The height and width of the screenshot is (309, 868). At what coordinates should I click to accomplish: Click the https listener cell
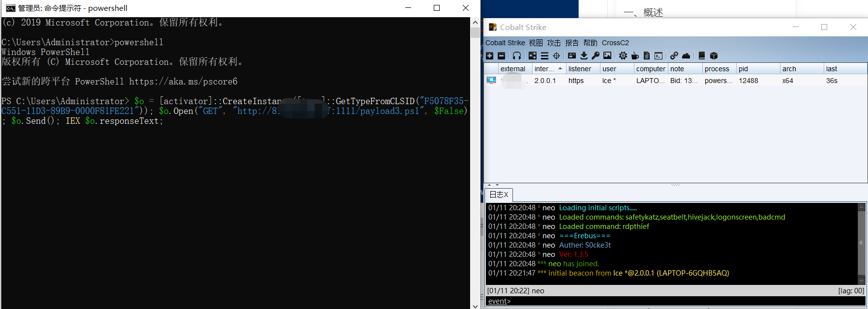pyautogui.click(x=576, y=81)
